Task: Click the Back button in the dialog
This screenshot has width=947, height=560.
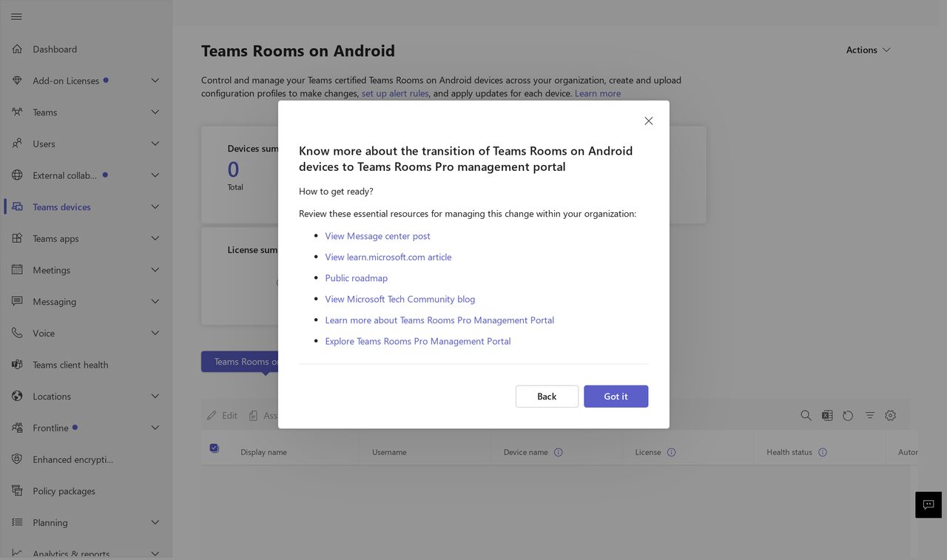Action: point(547,397)
